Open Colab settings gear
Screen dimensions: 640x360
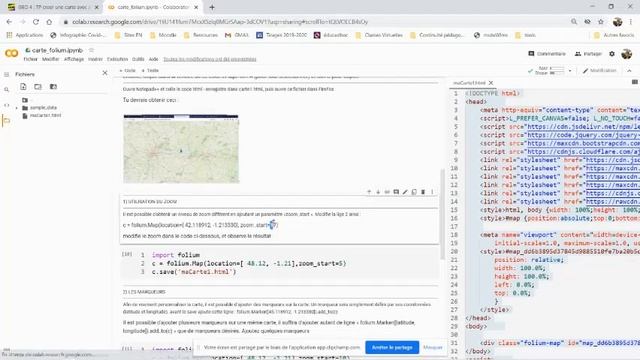tap(611, 53)
